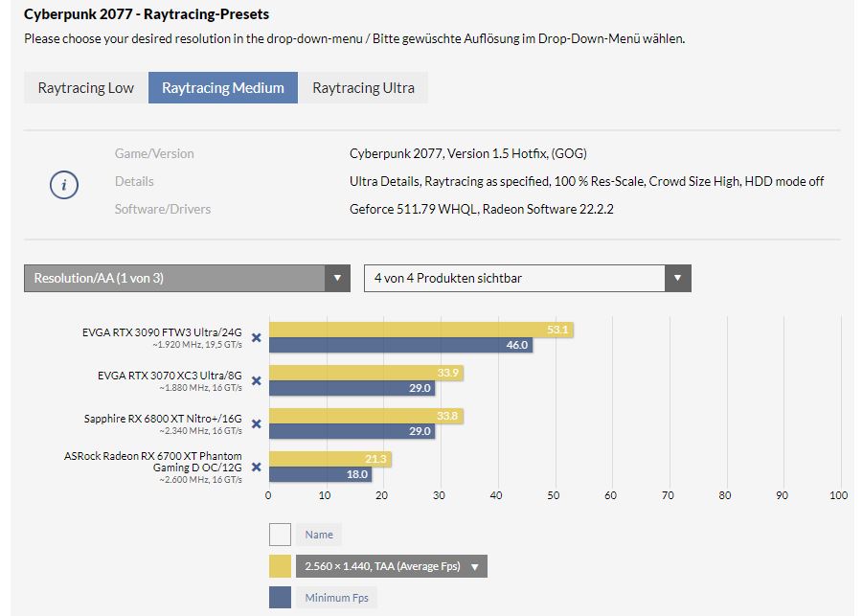Open '4 von 4 Produkten sichtbar' dropdown
Image resolution: width=863 pixels, height=616 pixels.
[x=527, y=278]
